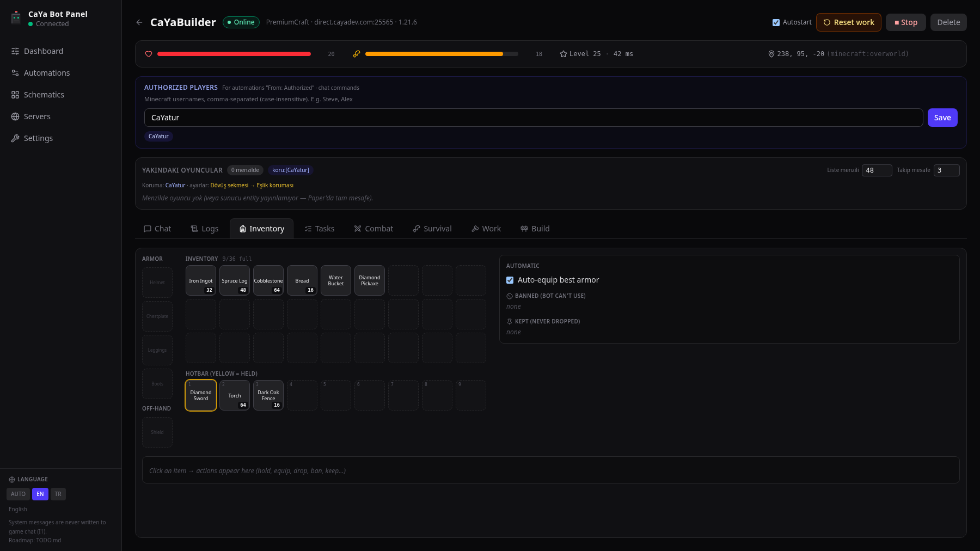Viewport: 980px width, 551px height.
Task: Click the Dashboard sidebar icon
Action: 15,51
